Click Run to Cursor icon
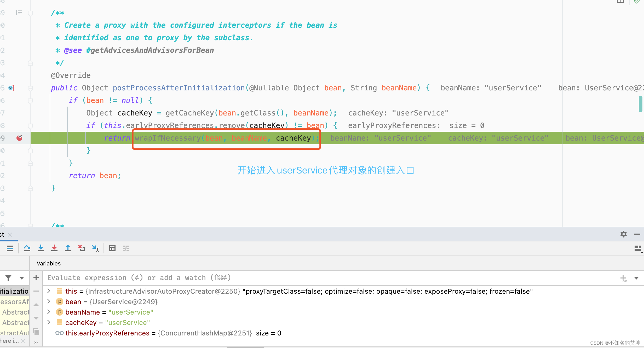Screen dimensions: 644x348 [95, 248]
